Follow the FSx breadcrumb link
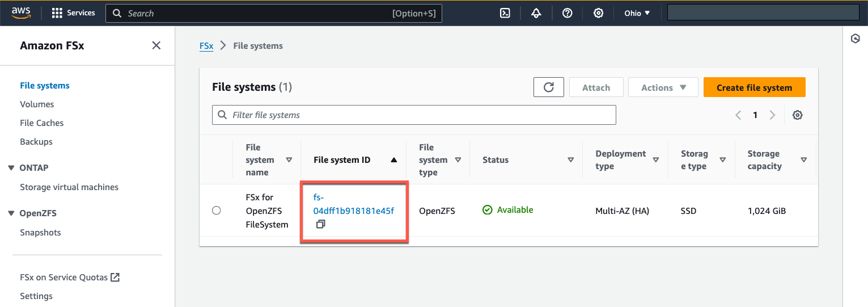Viewport: 868px width, 307px height. click(x=206, y=46)
